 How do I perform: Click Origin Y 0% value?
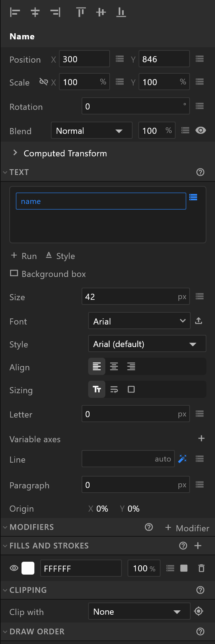[x=133, y=509]
